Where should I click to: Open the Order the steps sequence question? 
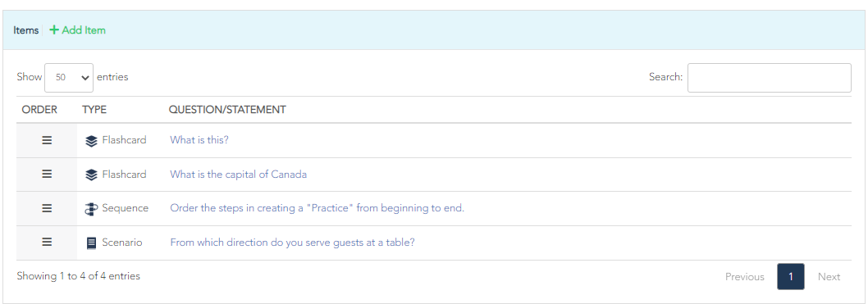318,208
